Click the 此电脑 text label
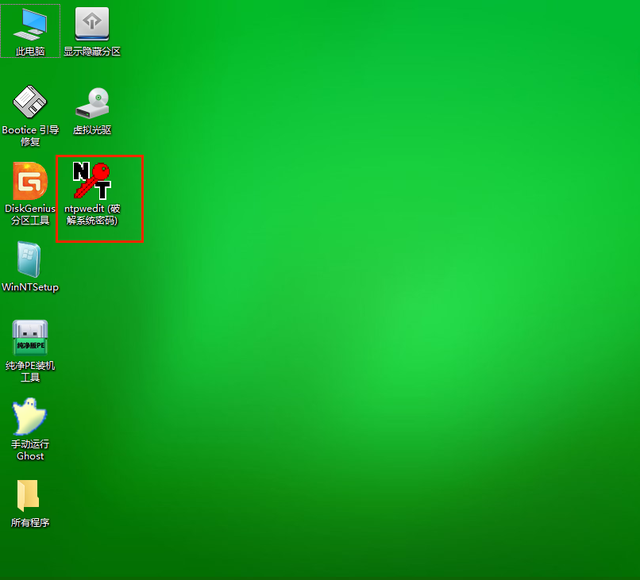 (30, 51)
